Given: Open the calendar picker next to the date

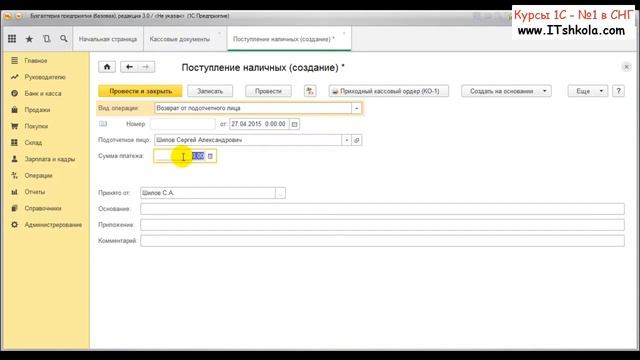Looking at the screenshot, I should [294, 124].
